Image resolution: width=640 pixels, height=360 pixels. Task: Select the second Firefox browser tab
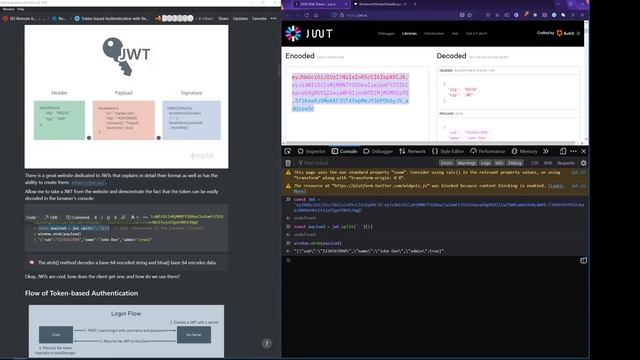(380, 4)
